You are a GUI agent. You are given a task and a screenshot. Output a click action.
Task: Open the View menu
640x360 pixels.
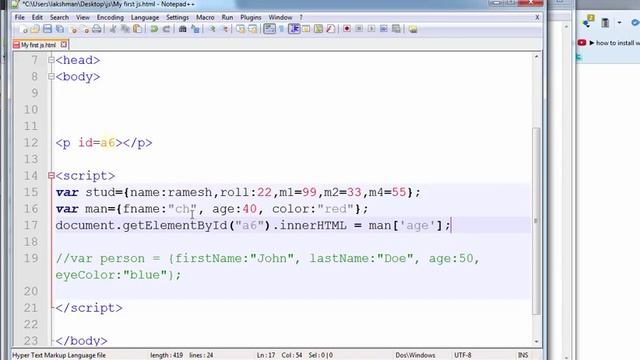[x=82, y=18]
